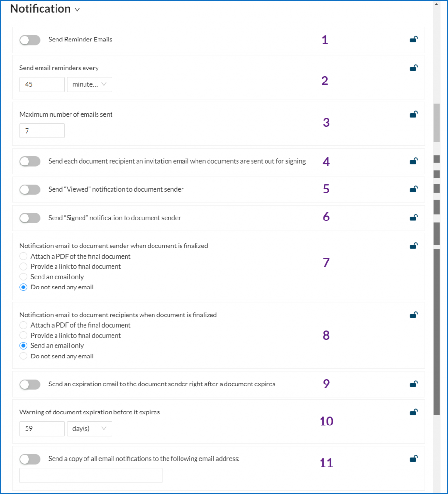Enable expiration email to document sender
Screen dimensions: 448x494
(29, 384)
